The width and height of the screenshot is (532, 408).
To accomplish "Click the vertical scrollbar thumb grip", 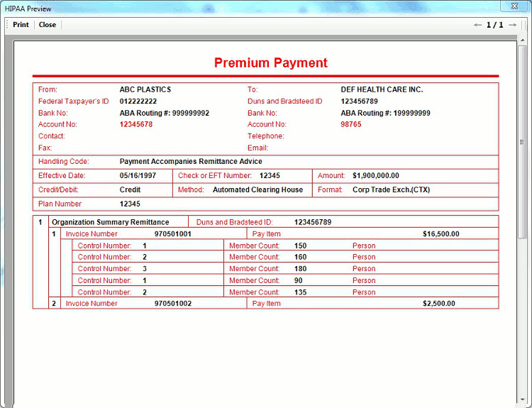I will (x=522, y=142).
